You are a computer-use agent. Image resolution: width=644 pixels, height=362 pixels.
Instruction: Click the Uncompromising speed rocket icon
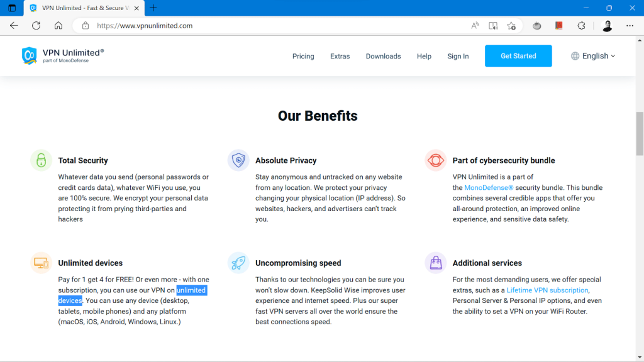point(238,263)
